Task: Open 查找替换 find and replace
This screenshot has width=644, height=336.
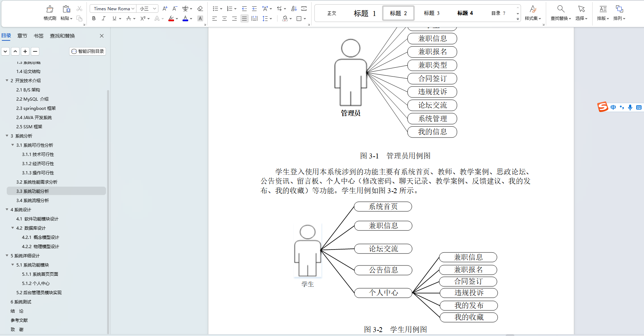Action: [x=561, y=13]
